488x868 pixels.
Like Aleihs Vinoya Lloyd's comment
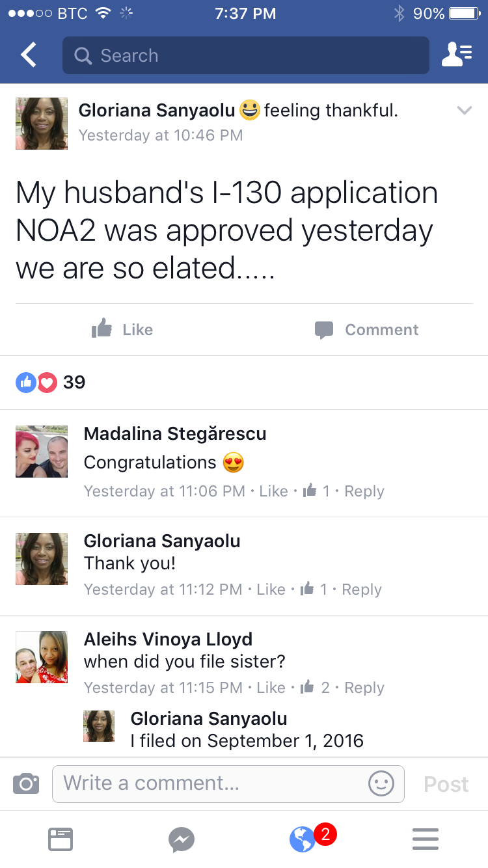click(x=271, y=688)
